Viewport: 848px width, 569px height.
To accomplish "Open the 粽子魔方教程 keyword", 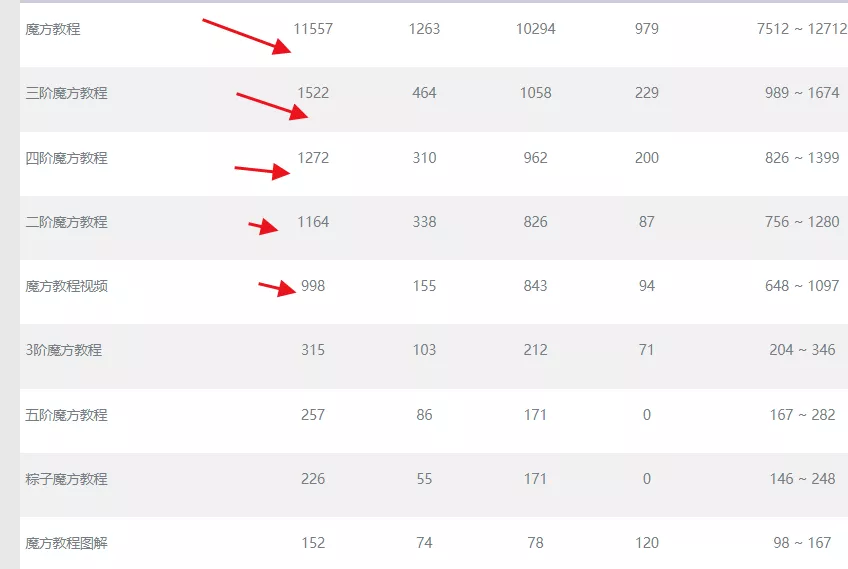I will click(x=66, y=479).
